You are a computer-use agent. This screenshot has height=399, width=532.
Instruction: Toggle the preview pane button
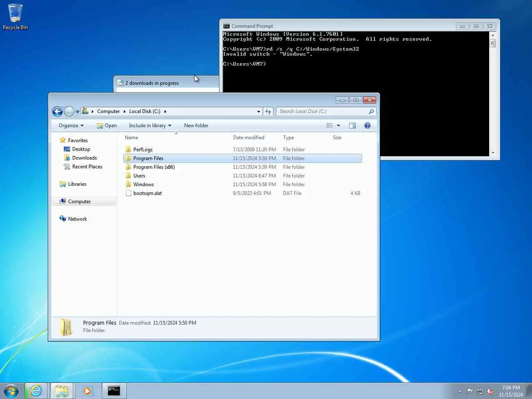click(352, 126)
